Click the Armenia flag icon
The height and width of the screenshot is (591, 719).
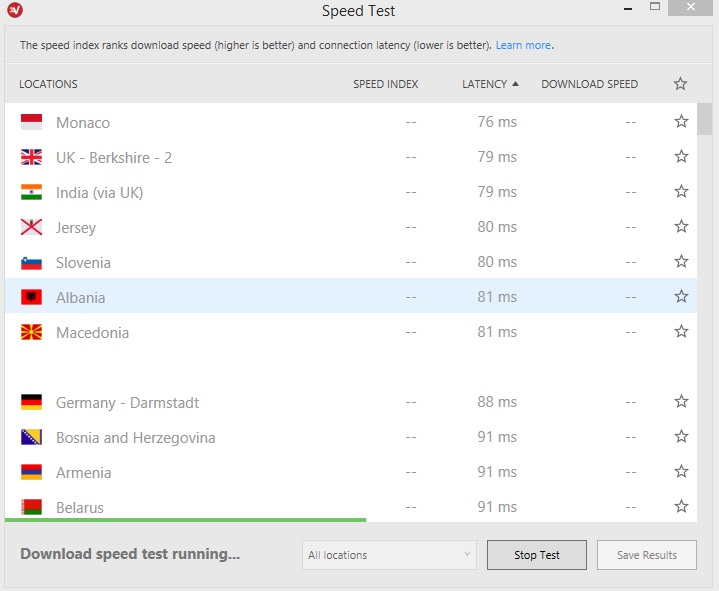[31, 472]
